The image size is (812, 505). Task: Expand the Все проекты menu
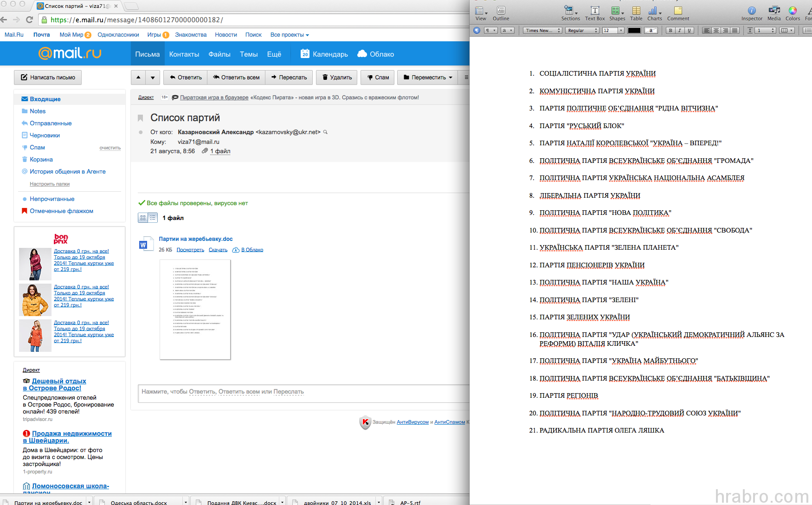click(290, 35)
